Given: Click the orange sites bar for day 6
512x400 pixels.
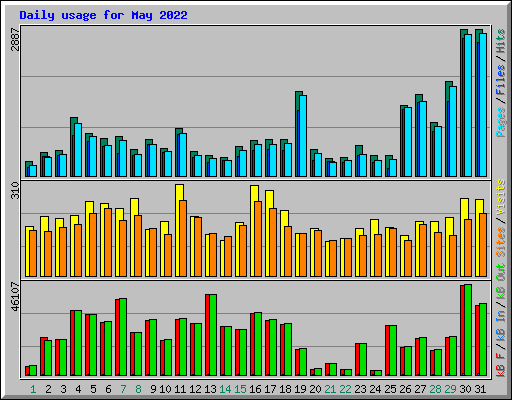Looking at the screenshot, I should pyautogui.click(x=108, y=242).
